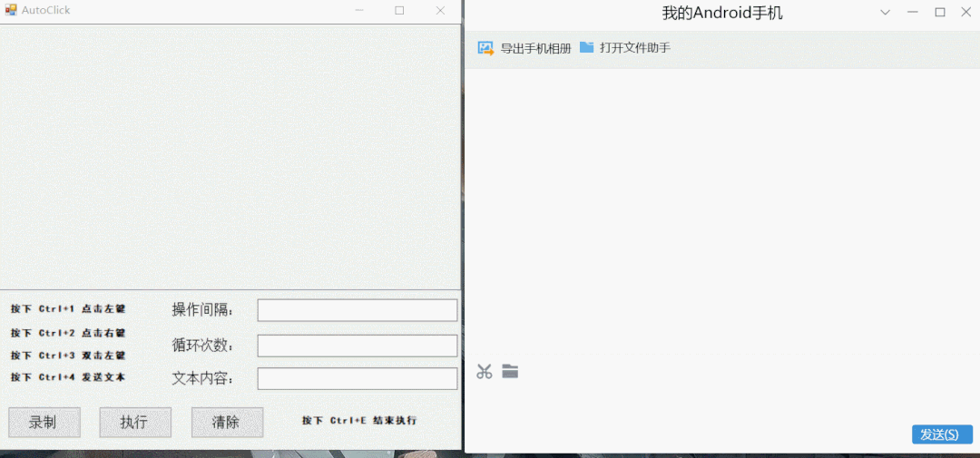Click the AutoClick app icon in title bar

pos(11,10)
